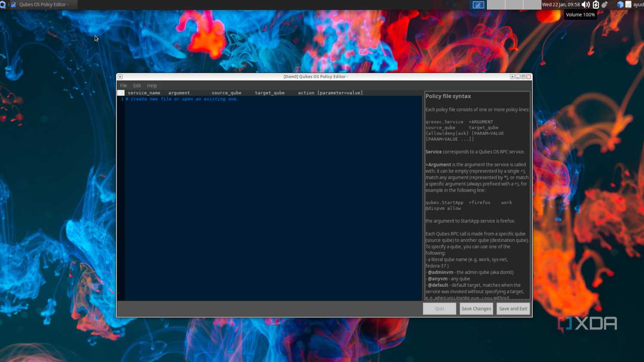Image resolution: width=644 pixels, height=362 pixels.
Task: Switch to the first workspace in the pager
Action: tap(478, 5)
